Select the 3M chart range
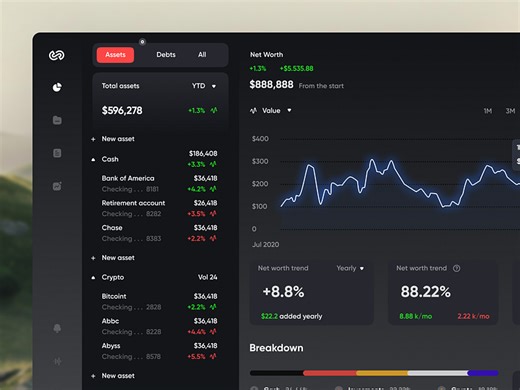 (510, 111)
